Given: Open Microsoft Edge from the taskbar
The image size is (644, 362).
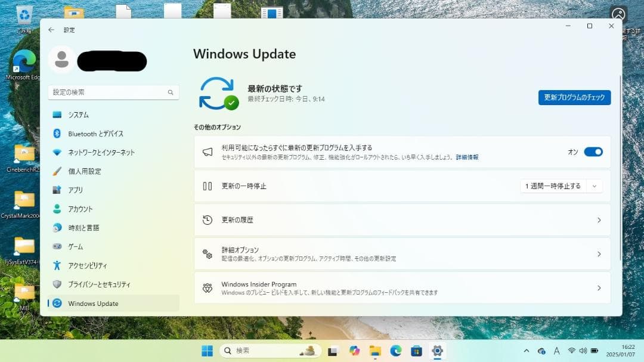Looking at the screenshot, I should [x=395, y=351].
